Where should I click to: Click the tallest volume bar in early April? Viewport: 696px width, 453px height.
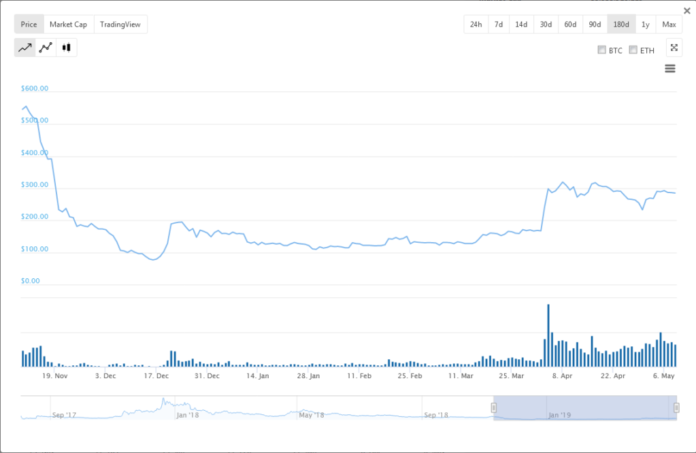548,335
